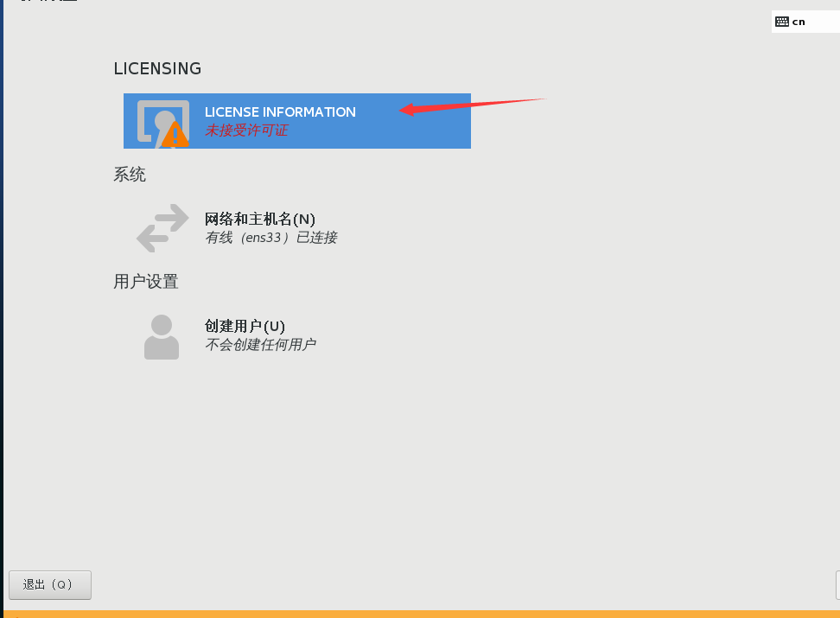Select the highlighted blue license tile background
840x618 pixels.
(297, 121)
